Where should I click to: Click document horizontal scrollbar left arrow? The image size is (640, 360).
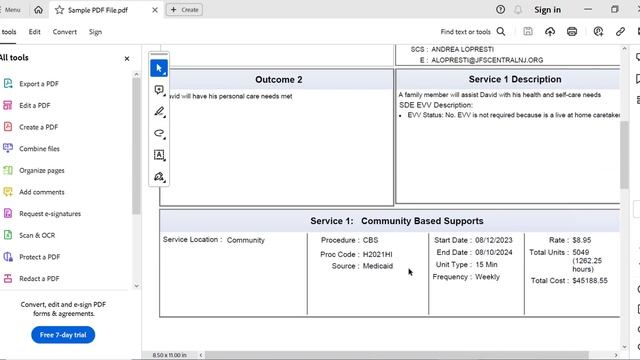click(x=201, y=355)
